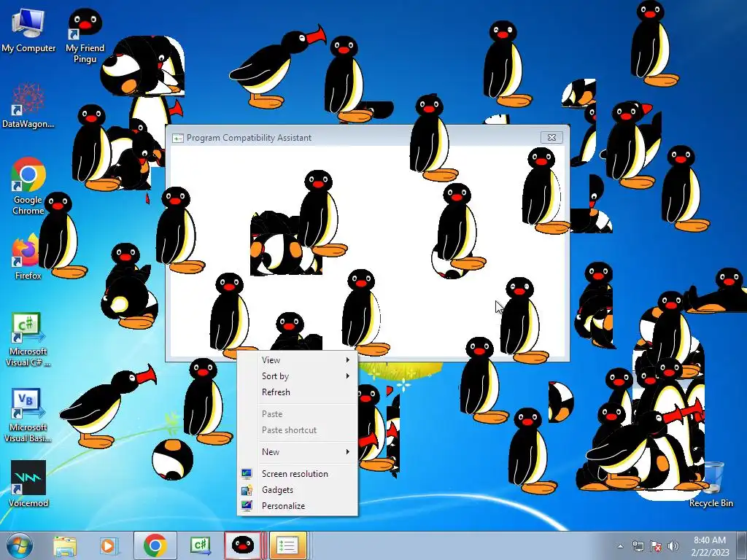Select the DataWagon desktop shortcut
Screen dimensions: 747x560
point(28,105)
